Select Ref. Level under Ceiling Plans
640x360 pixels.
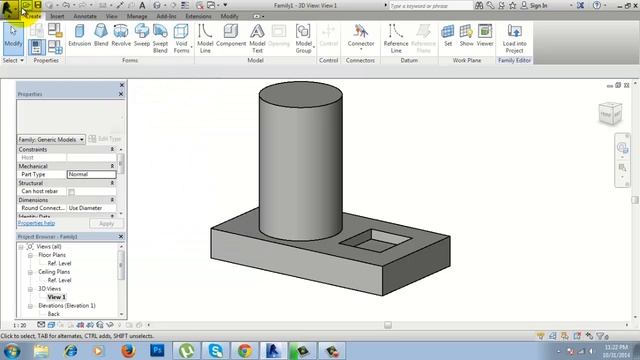click(x=59, y=280)
